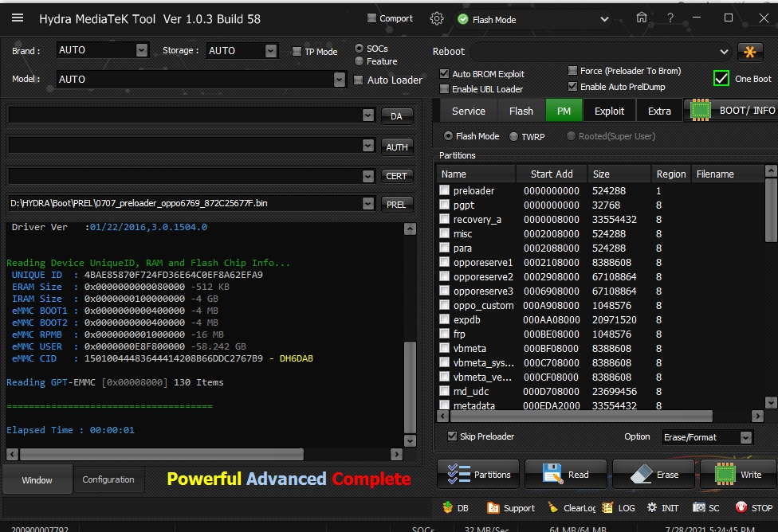This screenshot has height=532, width=778.
Task: Click the Write chip icon
Action: coord(725,474)
